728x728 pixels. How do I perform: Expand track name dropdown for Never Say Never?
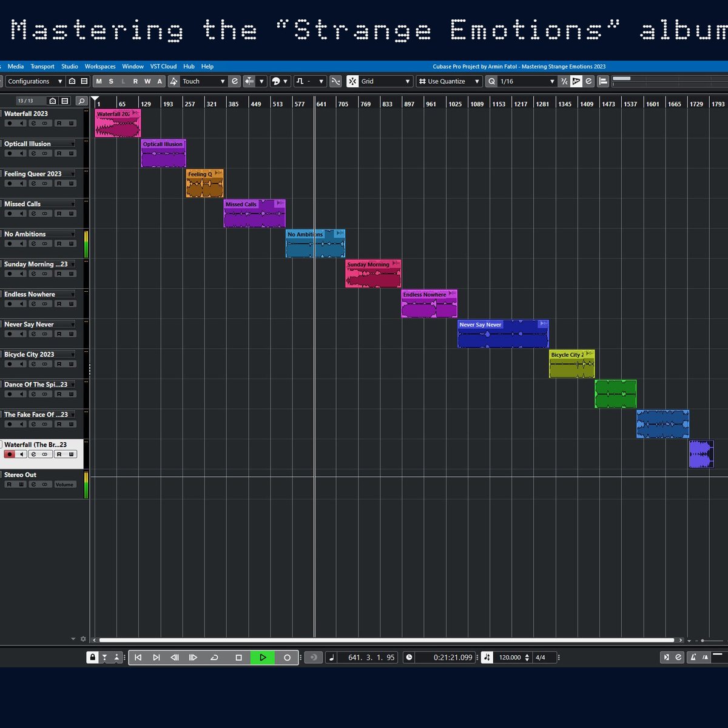click(x=73, y=325)
